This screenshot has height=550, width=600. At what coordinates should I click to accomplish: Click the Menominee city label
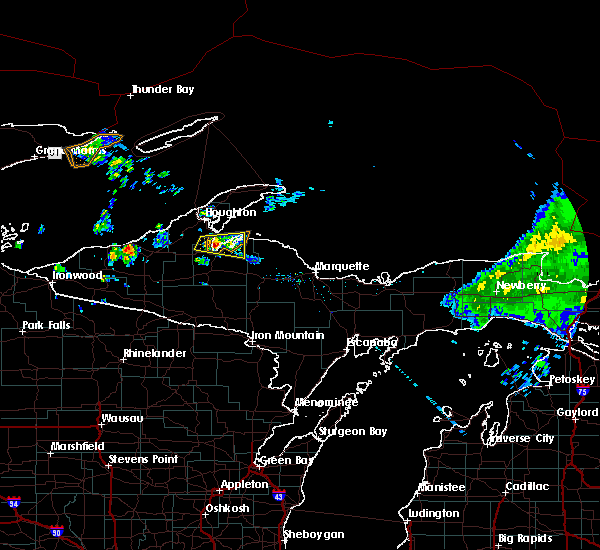pyautogui.click(x=326, y=403)
